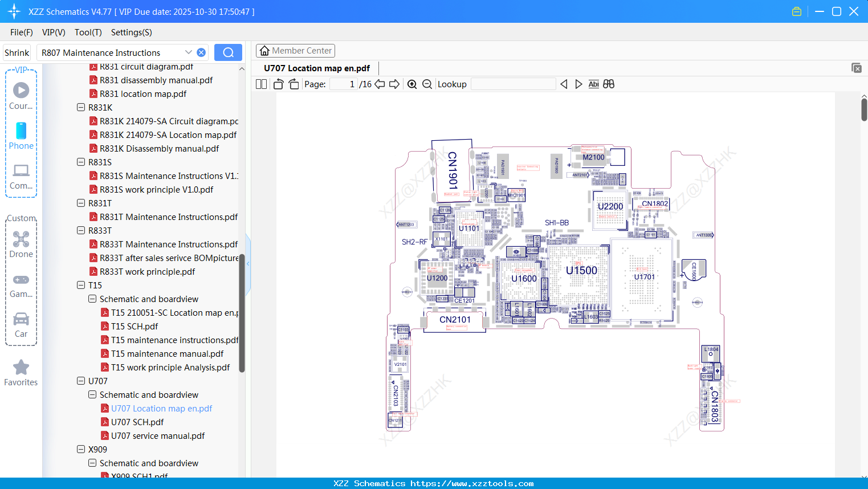Open the search history dropdown
Screen dimensions: 868x489
pyautogui.click(x=189, y=52)
